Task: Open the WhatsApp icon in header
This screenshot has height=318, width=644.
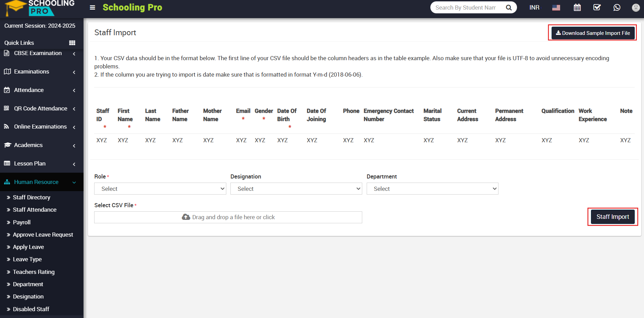Action: [x=617, y=8]
